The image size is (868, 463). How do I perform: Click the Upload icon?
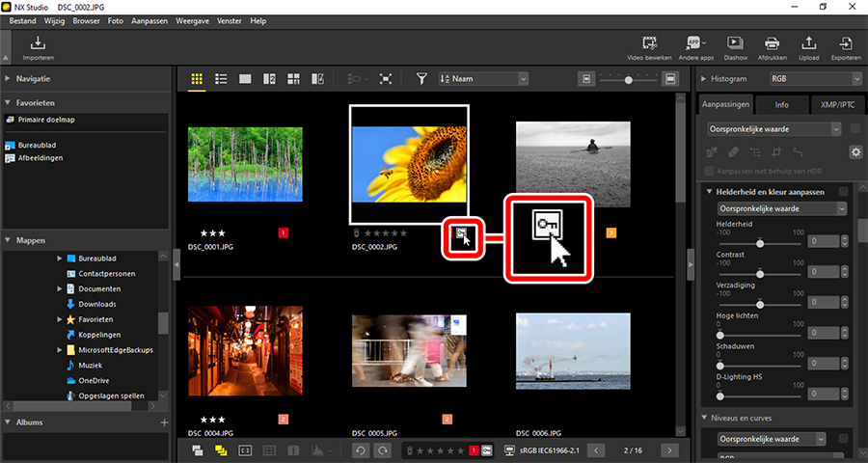808,43
